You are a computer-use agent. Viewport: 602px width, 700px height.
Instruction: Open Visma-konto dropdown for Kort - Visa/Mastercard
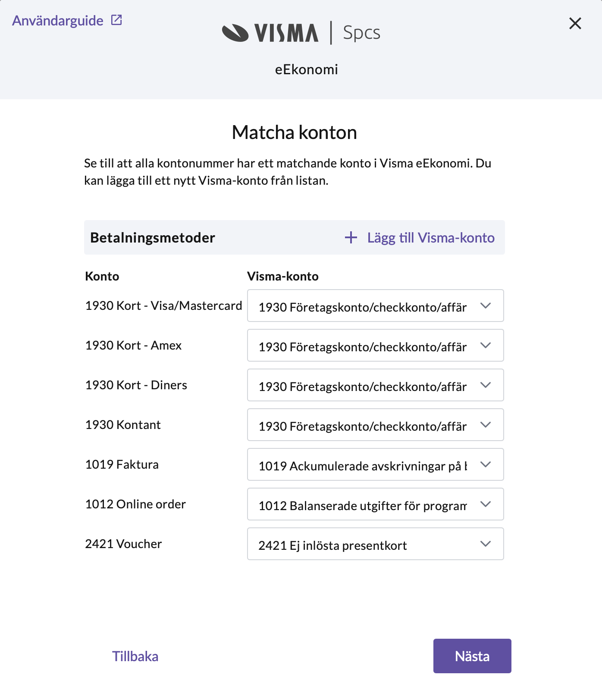click(375, 306)
